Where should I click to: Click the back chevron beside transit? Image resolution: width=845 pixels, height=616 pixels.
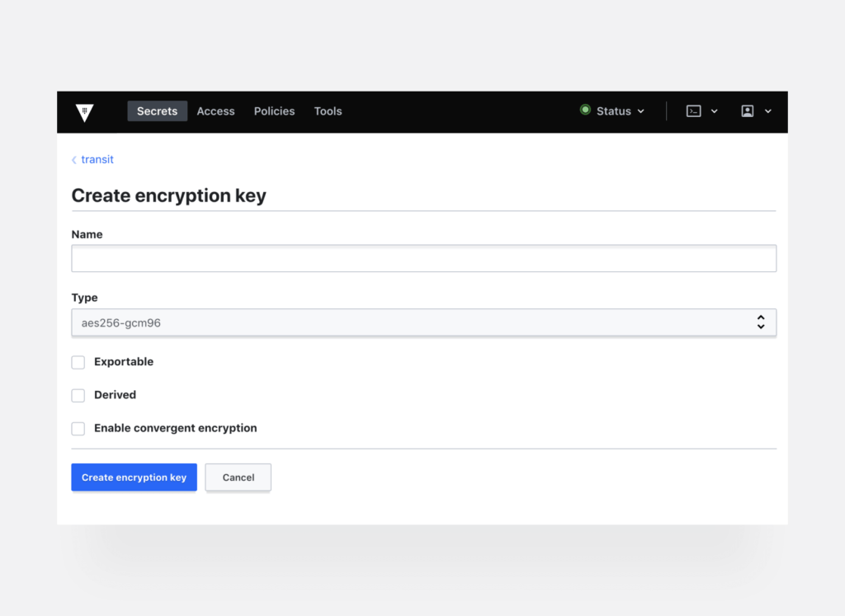pyautogui.click(x=73, y=159)
